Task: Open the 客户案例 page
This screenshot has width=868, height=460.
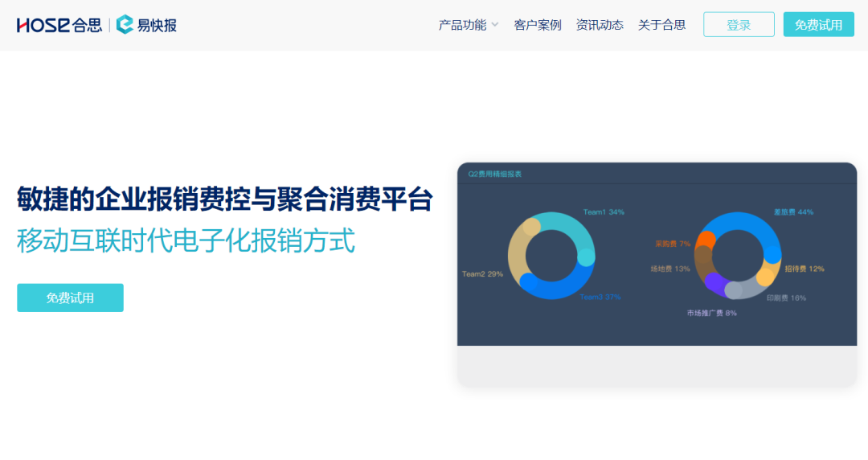Action: pyautogui.click(x=538, y=25)
